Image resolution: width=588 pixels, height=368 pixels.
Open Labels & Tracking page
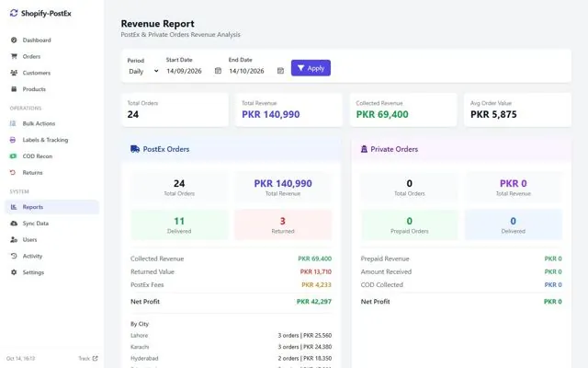coord(51,140)
